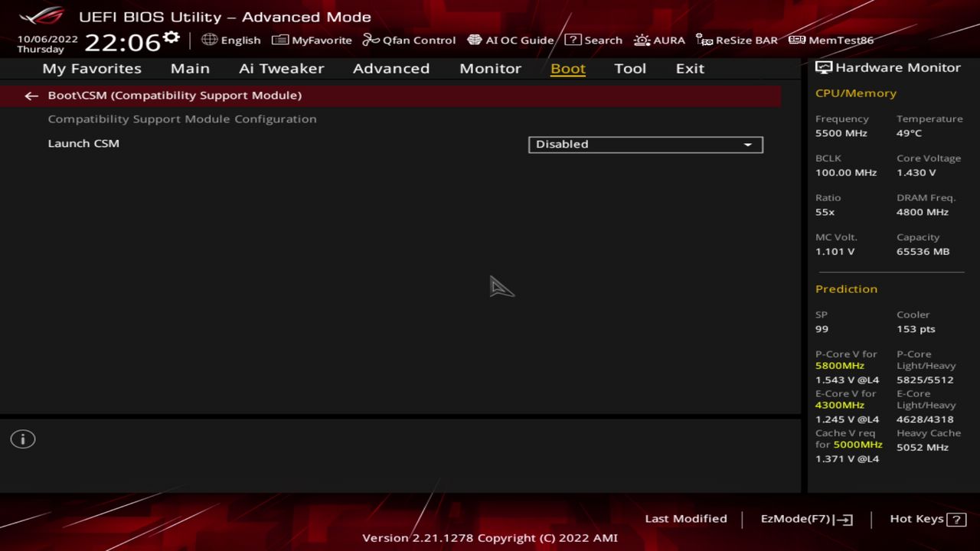980x551 pixels.
Task: Click the 153 pts cooler score
Action: point(916,329)
